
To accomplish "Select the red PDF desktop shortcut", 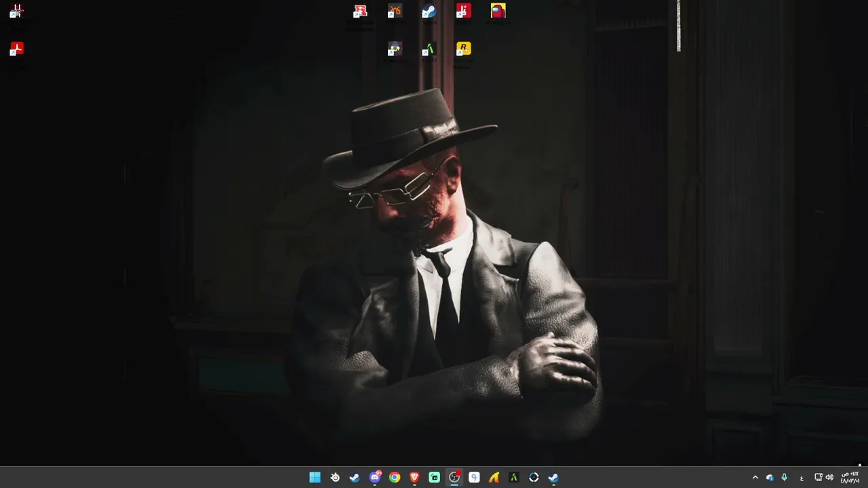I will [x=16, y=49].
